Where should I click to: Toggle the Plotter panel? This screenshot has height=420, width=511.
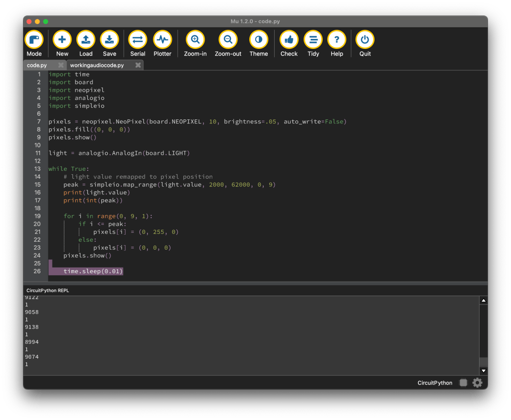(x=162, y=40)
